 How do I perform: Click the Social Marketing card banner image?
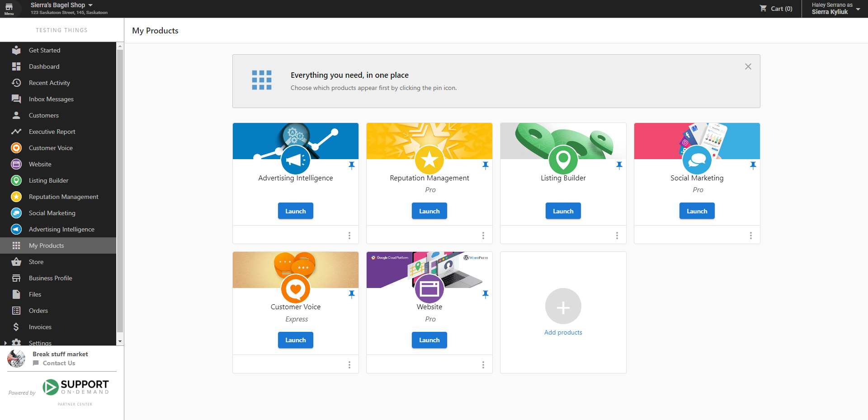tap(697, 141)
